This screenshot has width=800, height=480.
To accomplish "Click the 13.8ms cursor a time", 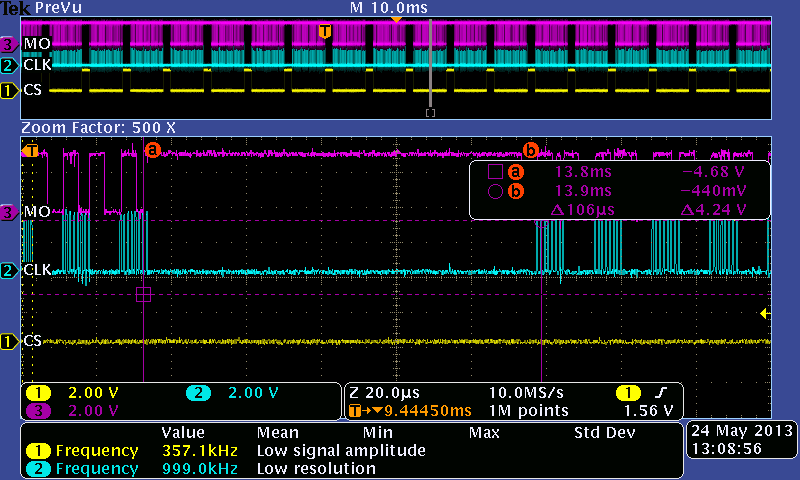I will [x=583, y=172].
